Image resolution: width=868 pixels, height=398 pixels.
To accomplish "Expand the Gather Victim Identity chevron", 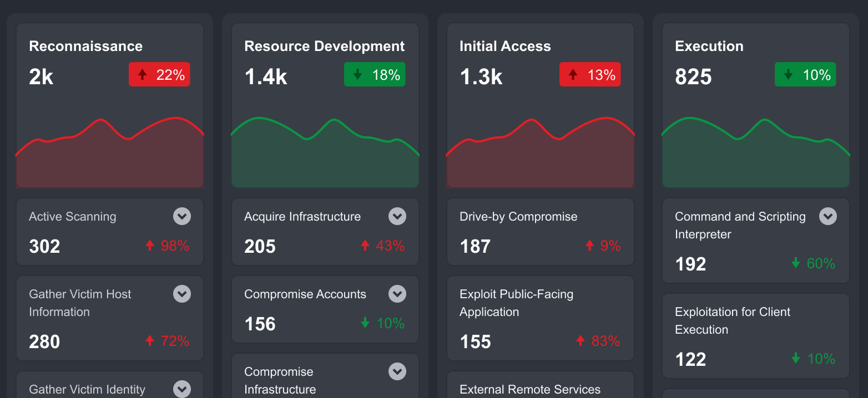I will (x=182, y=389).
